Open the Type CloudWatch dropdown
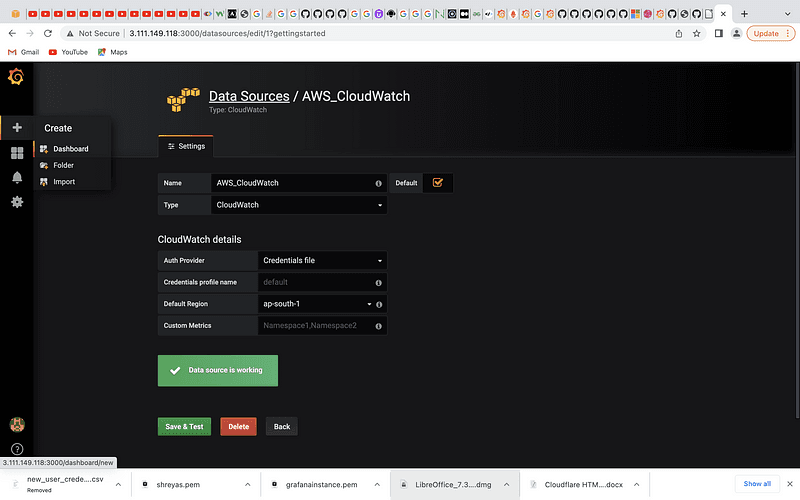 [x=298, y=205]
